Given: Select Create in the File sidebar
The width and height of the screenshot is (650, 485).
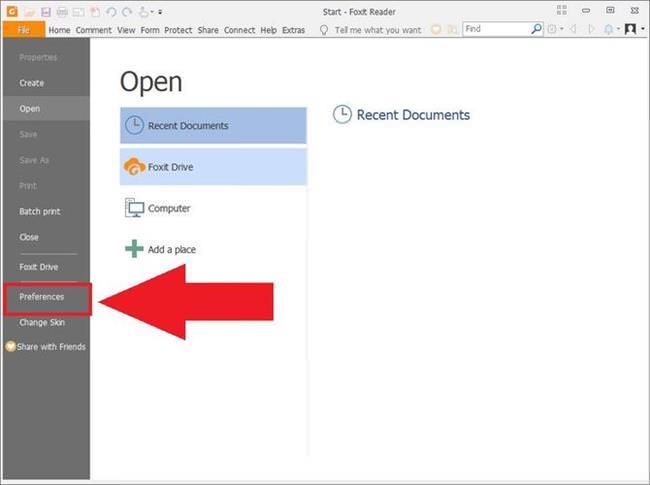Looking at the screenshot, I should coord(46,83).
